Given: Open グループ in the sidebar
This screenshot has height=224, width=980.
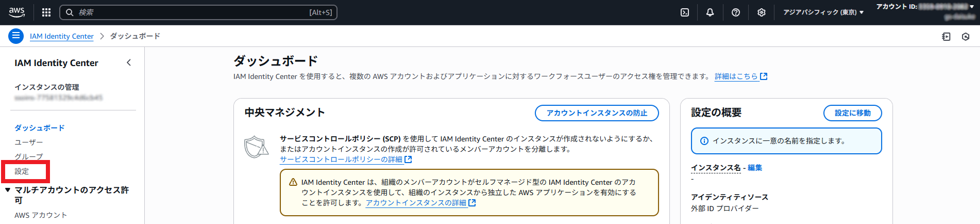Looking at the screenshot, I should [29, 156].
